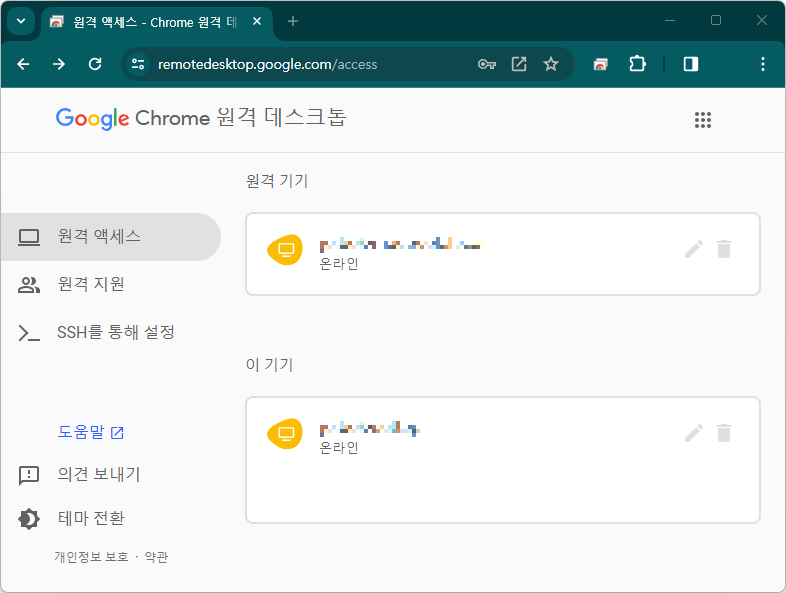
Task: Click the 이 기기 heading
Action: coord(269,365)
